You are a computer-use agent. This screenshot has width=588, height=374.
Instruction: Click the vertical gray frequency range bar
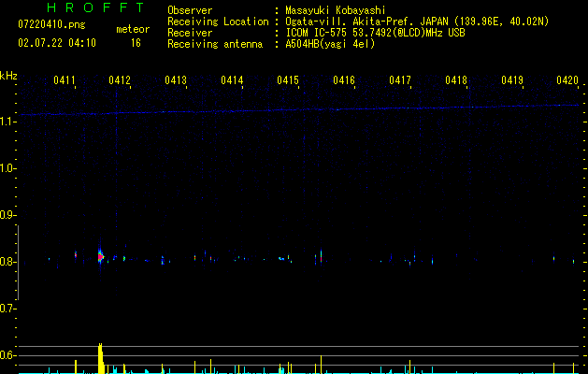[x=19, y=263]
